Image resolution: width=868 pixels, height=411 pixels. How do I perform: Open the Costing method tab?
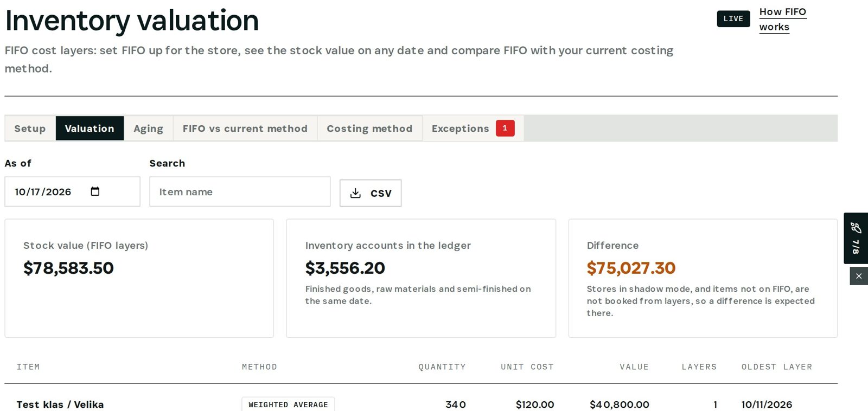369,129
